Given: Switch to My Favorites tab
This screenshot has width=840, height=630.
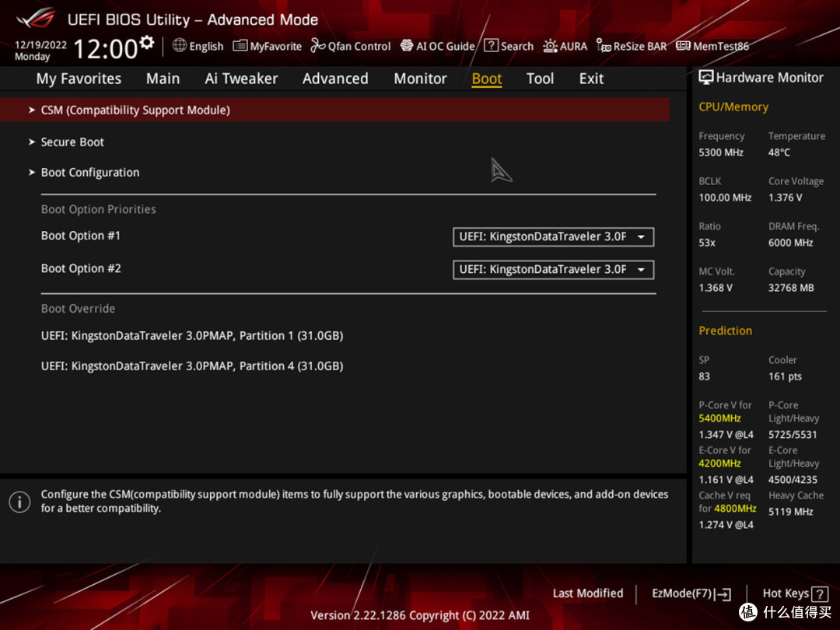Looking at the screenshot, I should [x=79, y=79].
